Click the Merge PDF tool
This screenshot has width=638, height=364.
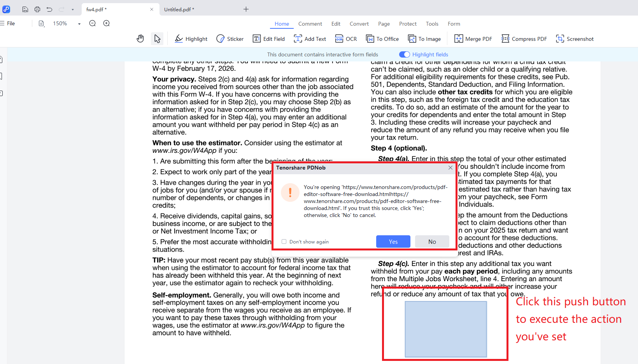coord(473,39)
